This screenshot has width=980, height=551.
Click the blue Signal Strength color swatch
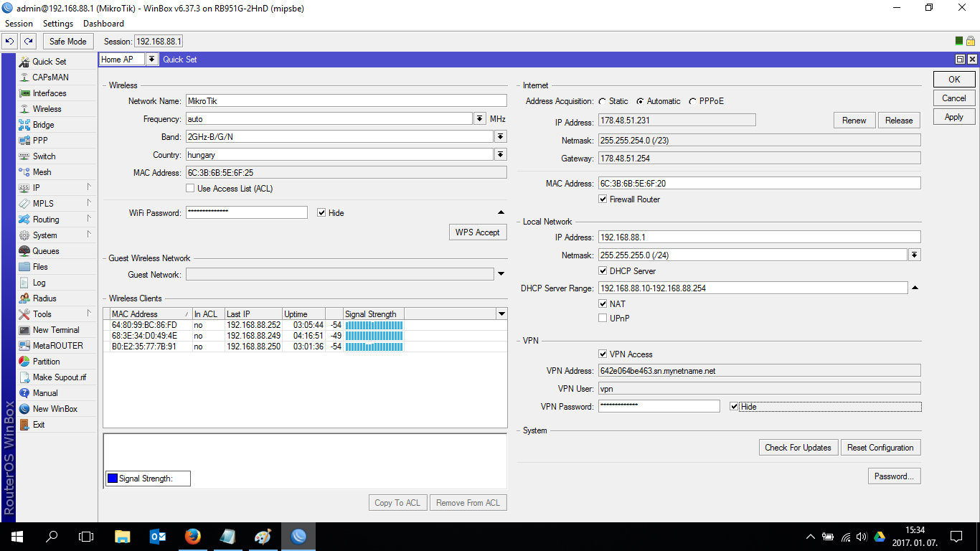coord(112,479)
